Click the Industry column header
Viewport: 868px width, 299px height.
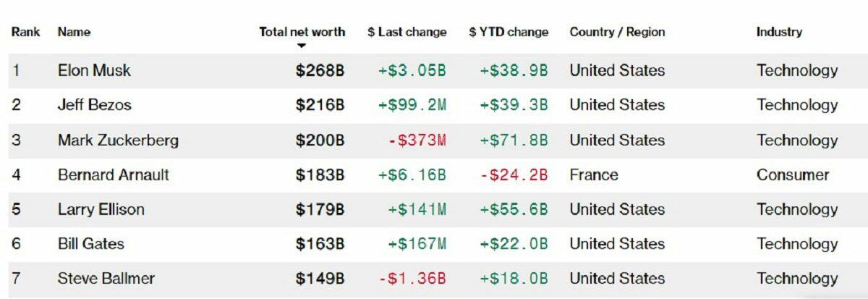(x=779, y=32)
